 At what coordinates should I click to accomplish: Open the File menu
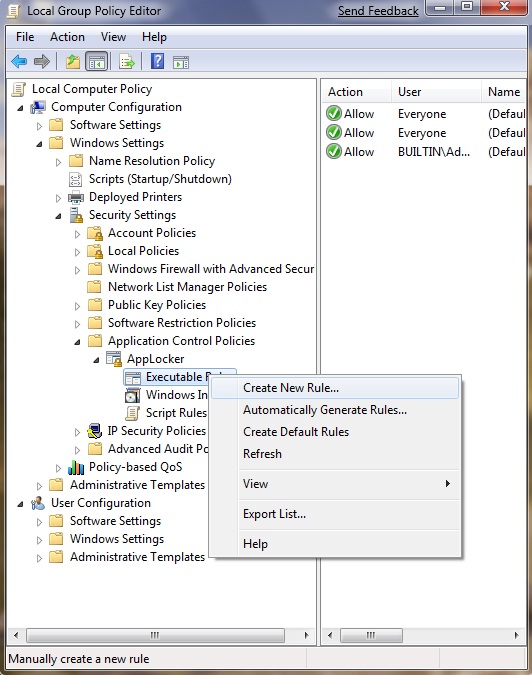point(25,37)
